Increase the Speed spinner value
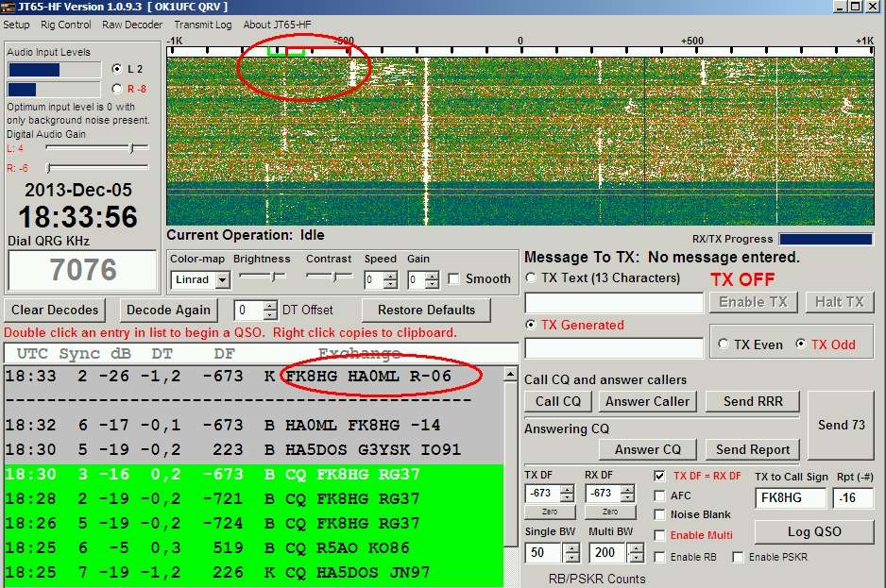 coord(389,276)
